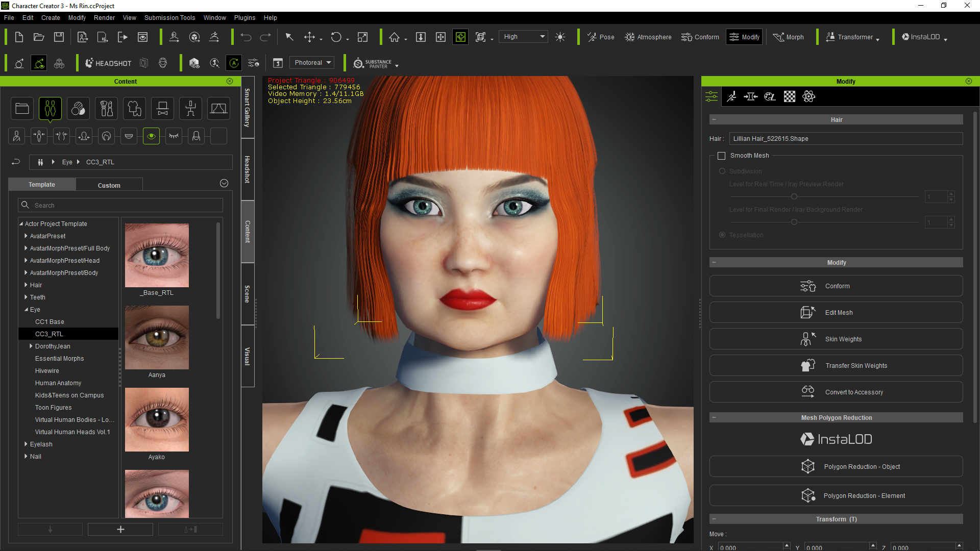Select the Subdivision radio button
The width and height of the screenshot is (980, 551).
(x=722, y=171)
